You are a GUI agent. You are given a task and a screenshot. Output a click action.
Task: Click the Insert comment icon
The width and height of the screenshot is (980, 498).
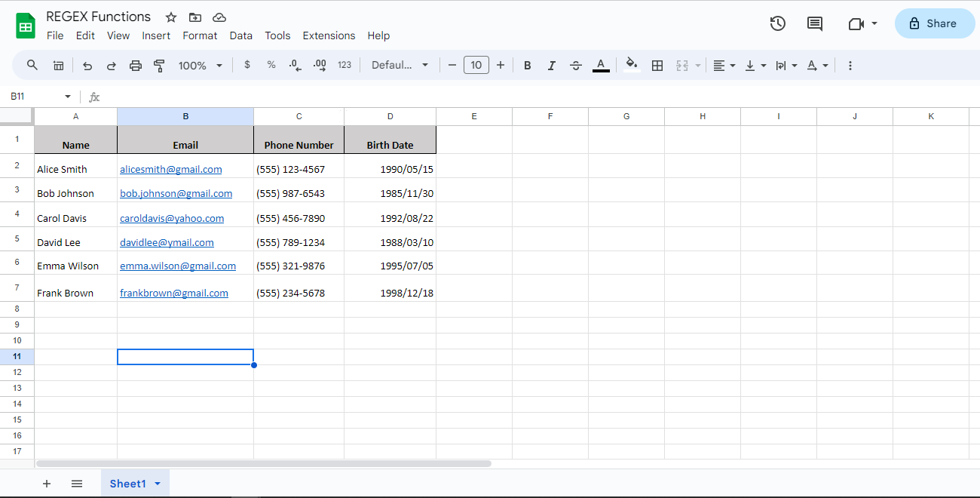pyautogui.click(x=814, y=23)
